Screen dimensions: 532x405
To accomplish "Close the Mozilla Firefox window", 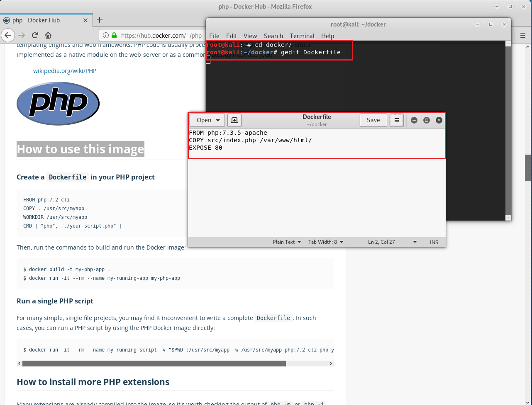I will [524, 7].
